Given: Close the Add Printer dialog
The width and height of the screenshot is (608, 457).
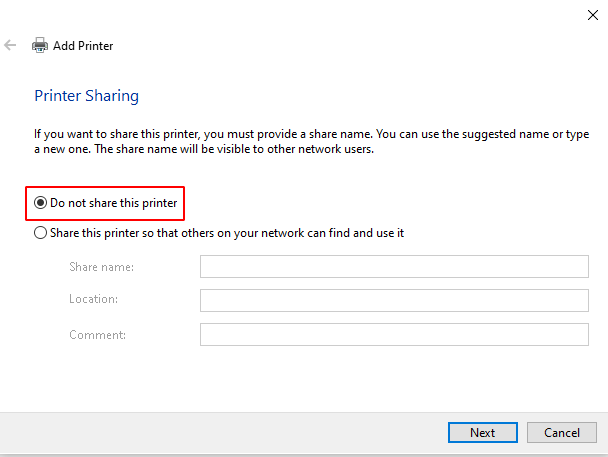Looking at the screenshot, I should point(592,15).
